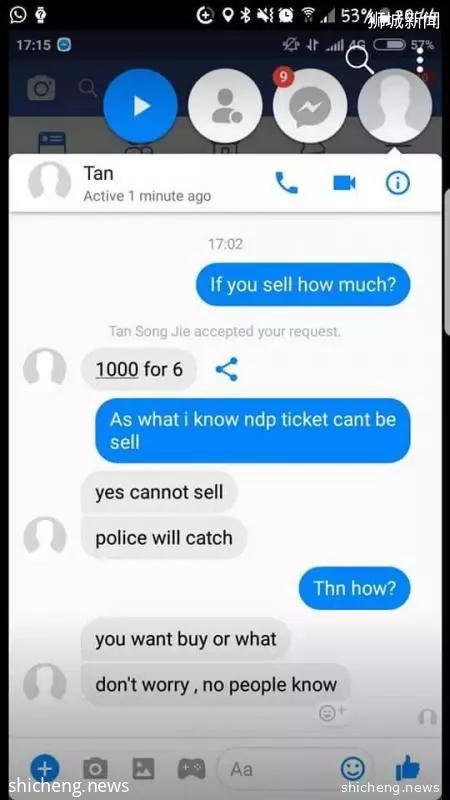Open the camera from the message bar

pos(95,768)
